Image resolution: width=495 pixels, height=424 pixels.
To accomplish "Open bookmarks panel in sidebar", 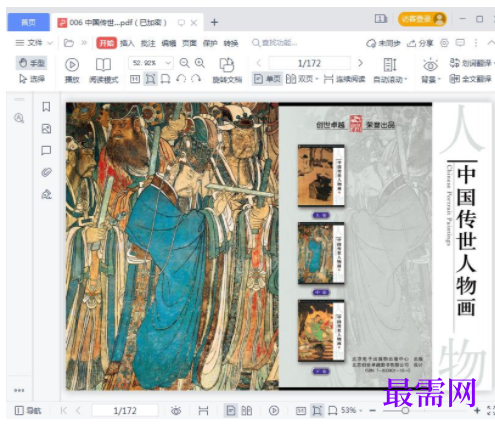I will point(46,107).
